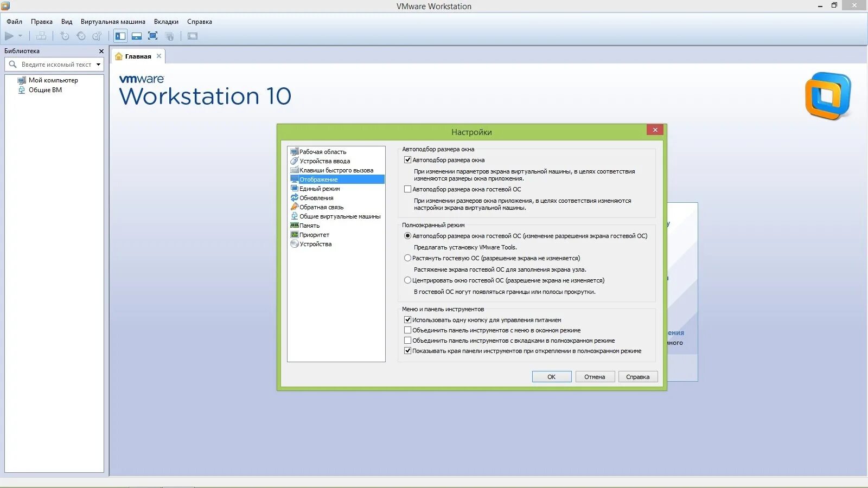Click the OK button in settings dialog

pyautogui.click(x=551, y=376)
